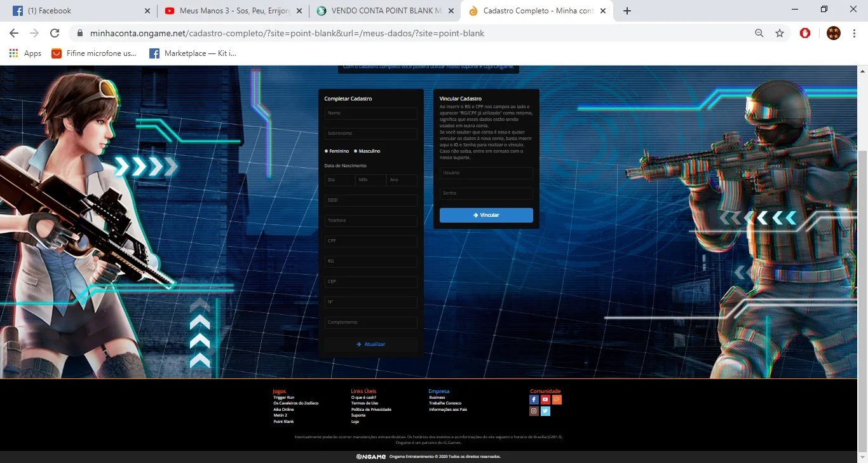The width and height of the screenshot is (868, 463).
Task: Open the Mês birth date dropdown
Action: 371,180
